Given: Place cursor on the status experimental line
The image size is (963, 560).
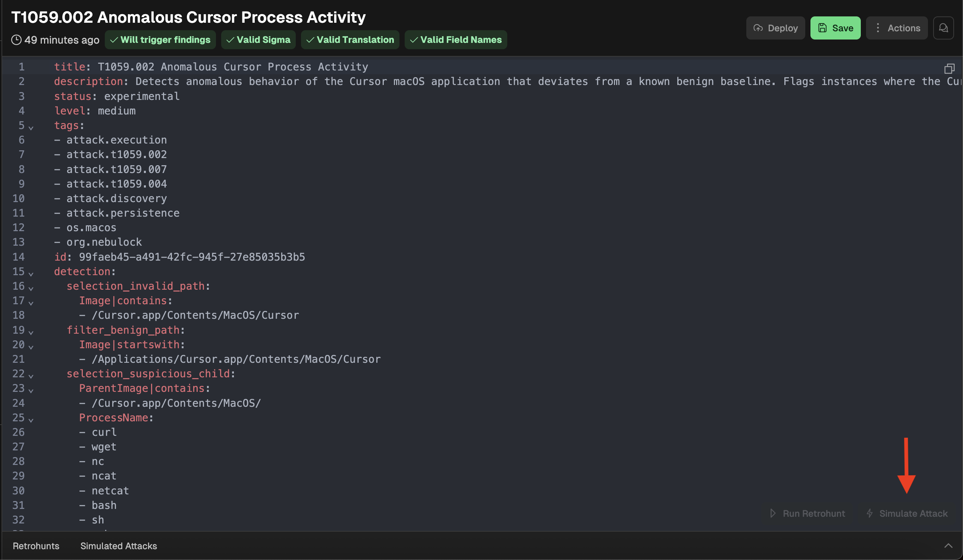Looking at the screenshot, I should coord(141,96).
